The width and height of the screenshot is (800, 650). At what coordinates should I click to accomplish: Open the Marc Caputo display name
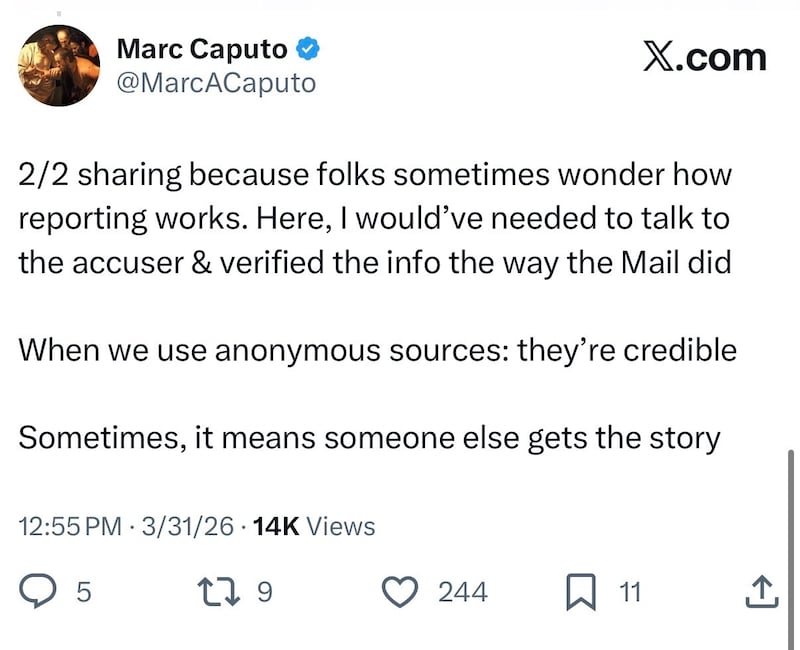pyautogui.click(x=203, y=48)
